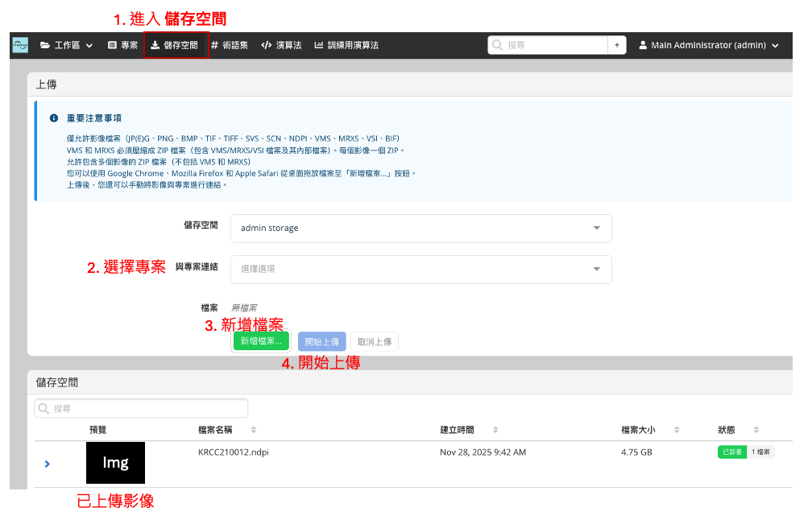This screenshot has width=812, height=520.
Task: Open Main Administrator (admin) account menu
Action: pos(709,45)
